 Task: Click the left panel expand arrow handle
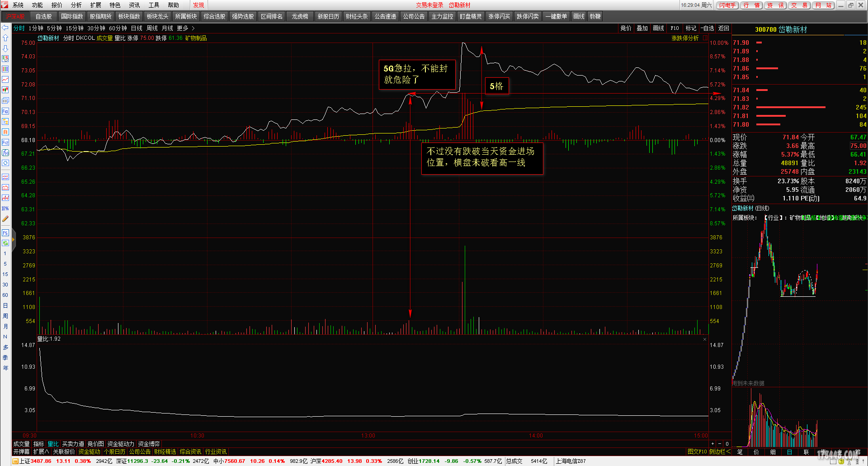tap(14, 240)
